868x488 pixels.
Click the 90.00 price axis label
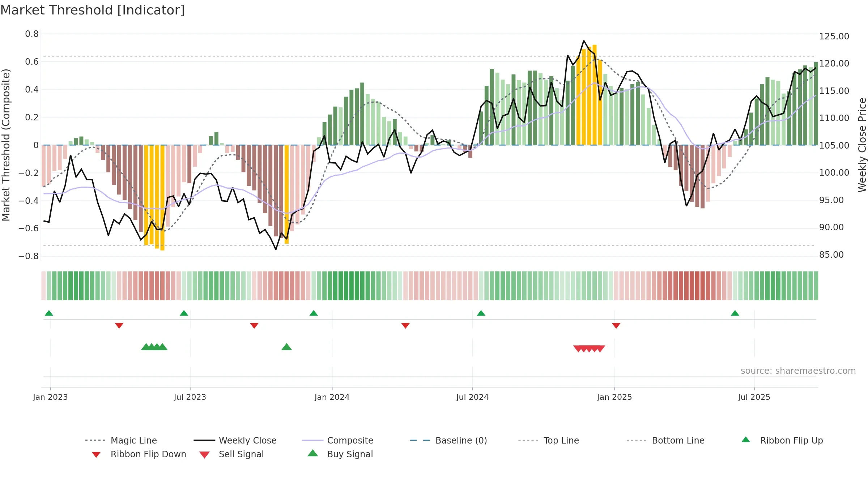click(831, 227)
